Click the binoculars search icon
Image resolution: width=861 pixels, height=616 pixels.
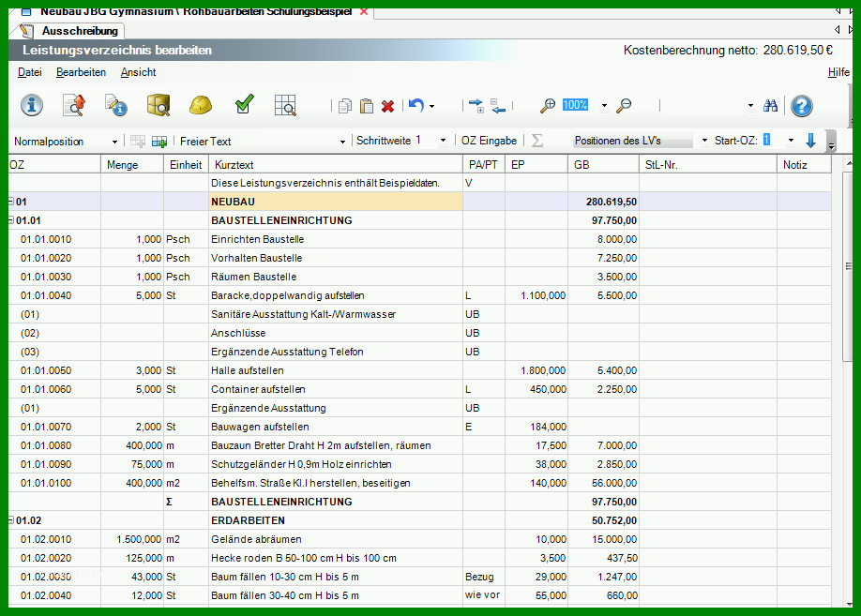coord(770,105)
